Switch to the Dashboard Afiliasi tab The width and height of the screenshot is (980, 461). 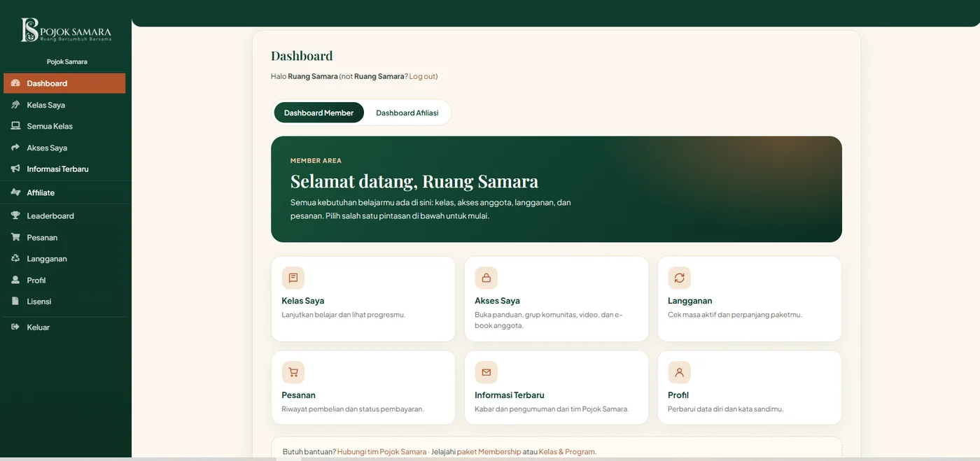pos(407,113)
